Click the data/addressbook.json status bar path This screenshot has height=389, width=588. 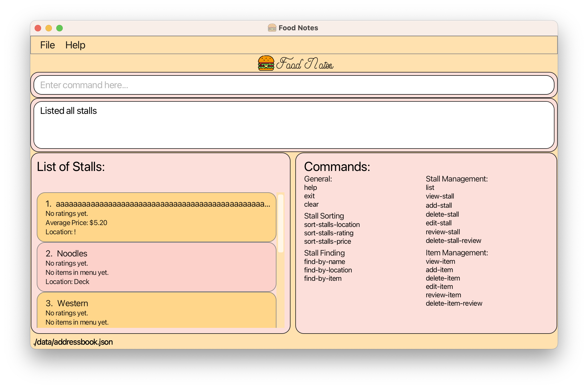tap(73, 342)
